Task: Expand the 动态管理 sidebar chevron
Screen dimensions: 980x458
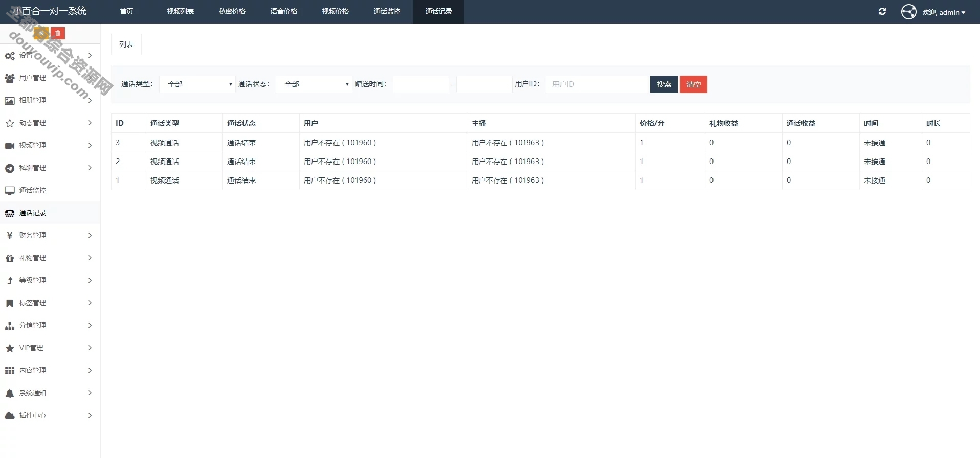Action: pyautogui.click(x=90, y=123)
